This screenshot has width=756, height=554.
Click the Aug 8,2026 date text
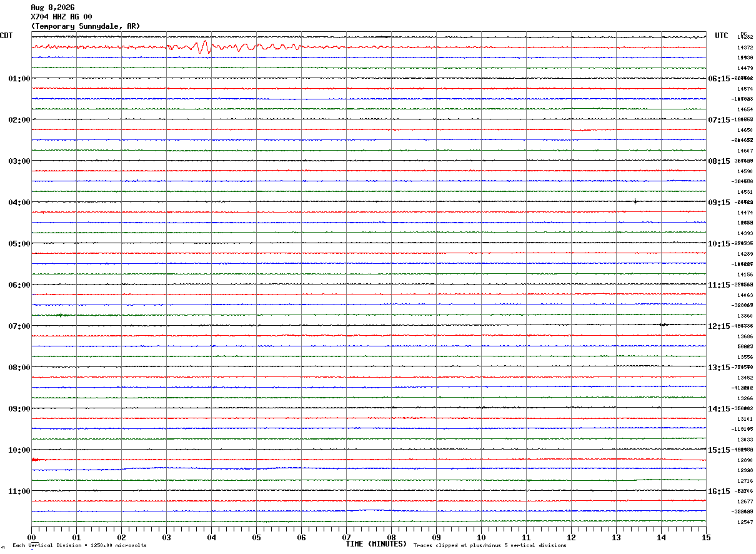coord(52,8)
